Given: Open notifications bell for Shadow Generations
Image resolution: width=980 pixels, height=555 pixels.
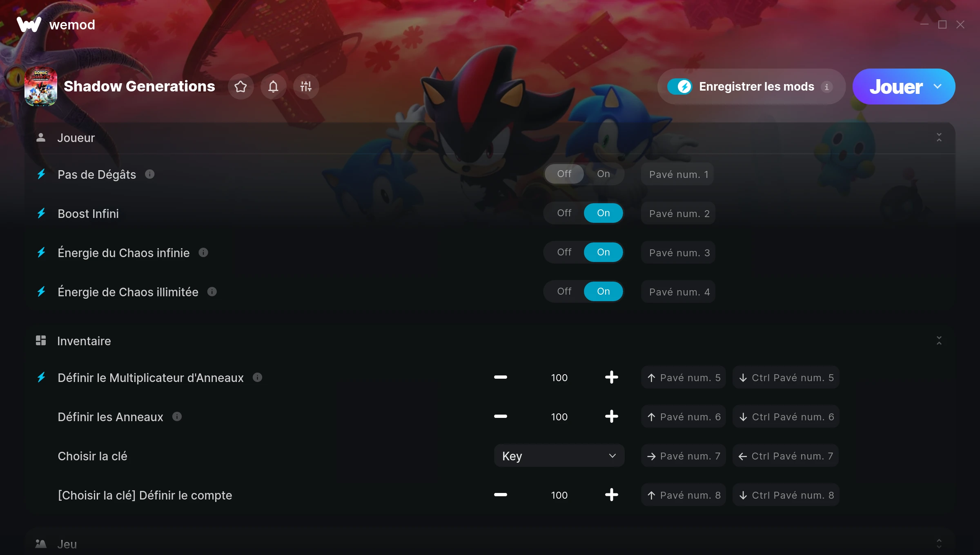Looking at the screenshot, I should click(x=273, y=87).
